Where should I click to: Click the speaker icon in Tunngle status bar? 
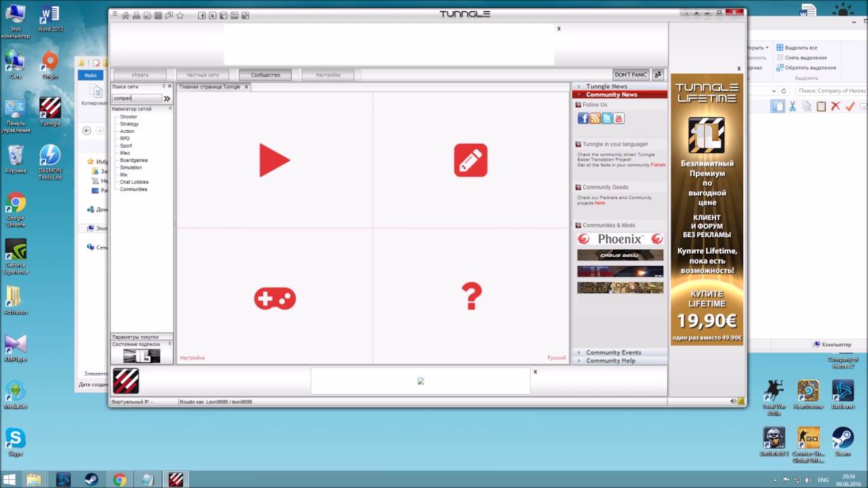click(733, 401)
